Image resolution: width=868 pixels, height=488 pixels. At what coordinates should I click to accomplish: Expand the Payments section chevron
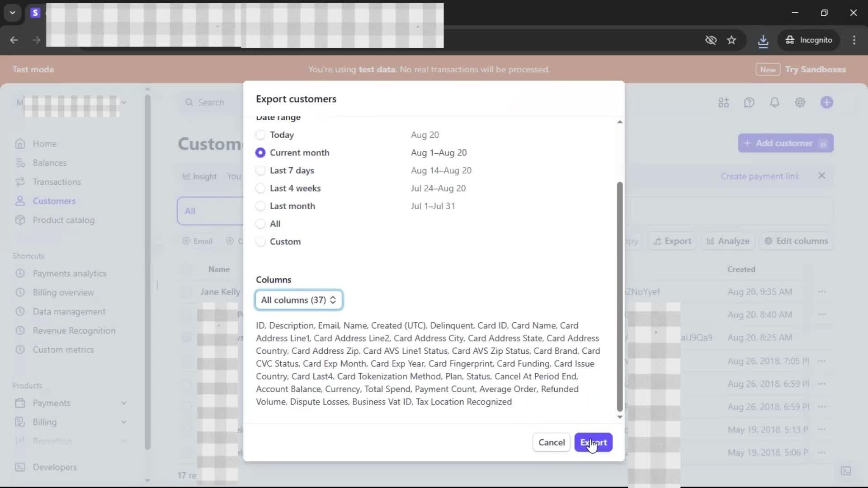[x=123, y=403]
